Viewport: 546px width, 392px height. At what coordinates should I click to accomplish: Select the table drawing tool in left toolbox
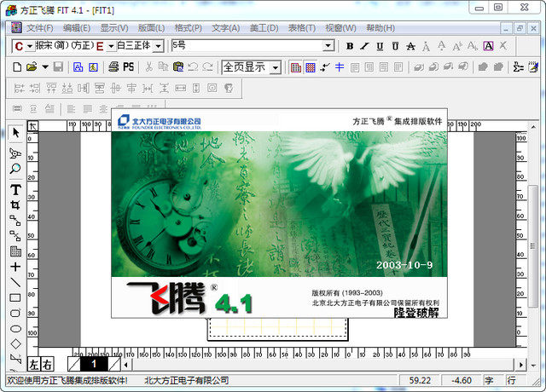click(15, 251)
